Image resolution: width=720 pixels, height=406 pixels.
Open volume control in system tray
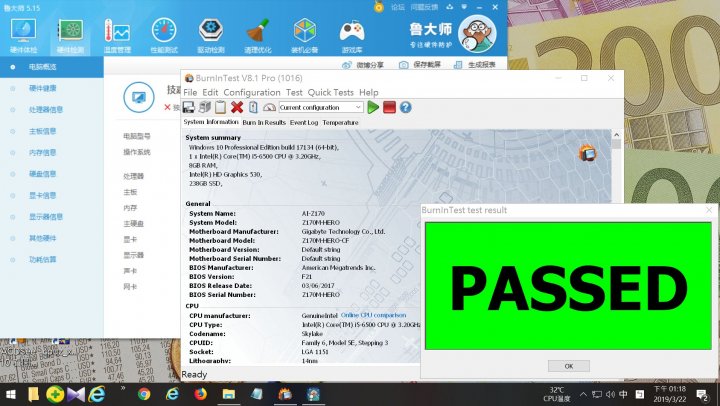[610, 395]
